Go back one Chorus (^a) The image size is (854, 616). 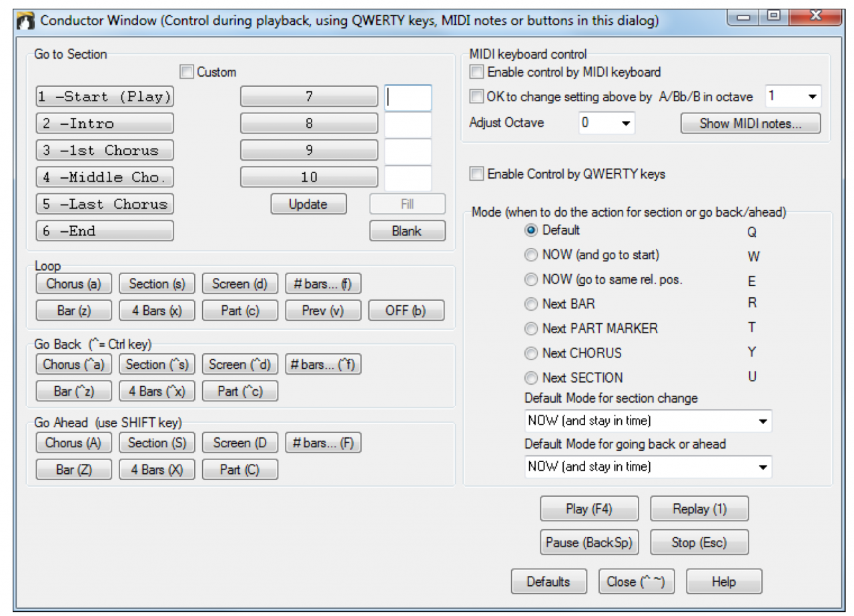pyautogui.click(x=73, y=364)
